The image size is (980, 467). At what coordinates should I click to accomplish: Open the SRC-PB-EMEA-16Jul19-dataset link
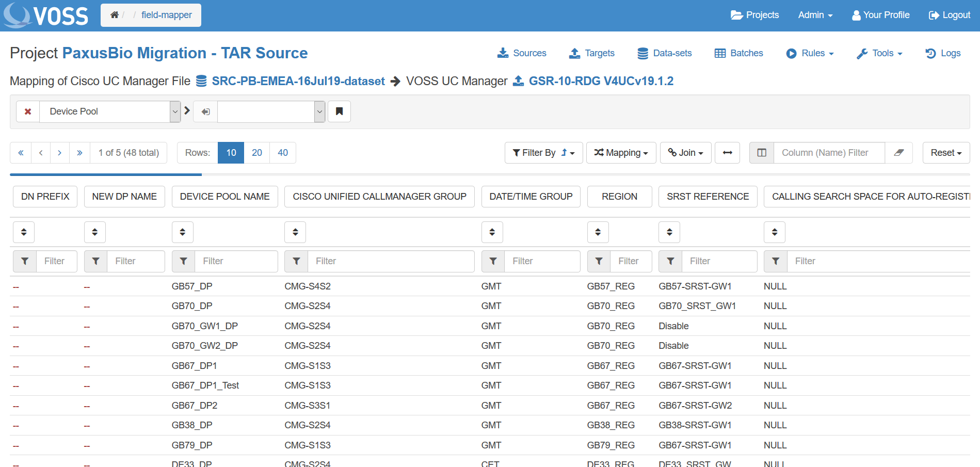tap(298, 81)
